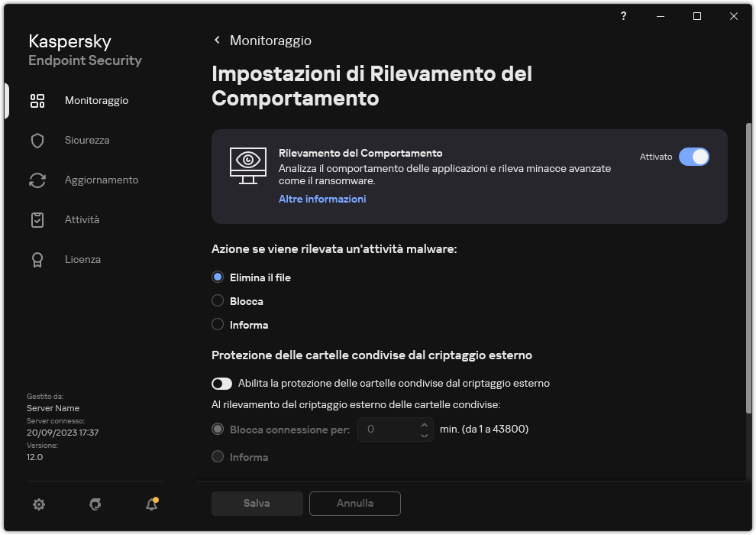Go back using the Monitoraggio chevron
The height and width of the screenshot is (535, 756).
pyautogui.click(x=217, y=40)
